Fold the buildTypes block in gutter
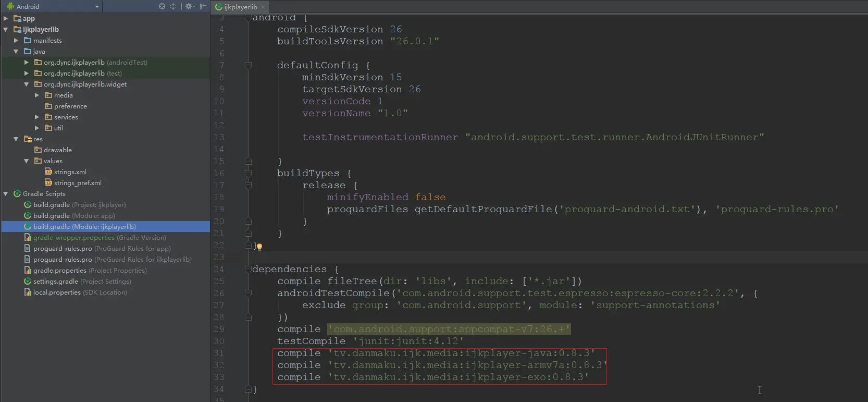Viewport: 868px width, 402px height. coord(248,173)
